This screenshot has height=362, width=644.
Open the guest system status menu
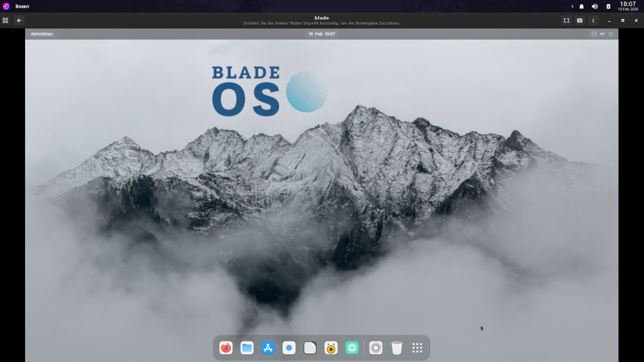tap(602, 34)
